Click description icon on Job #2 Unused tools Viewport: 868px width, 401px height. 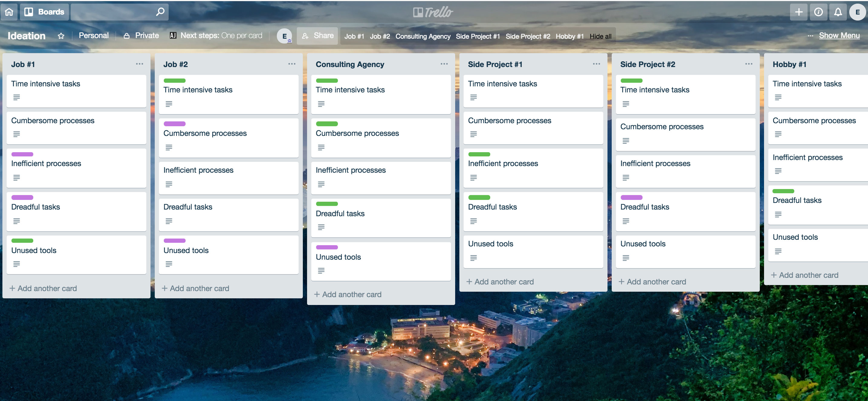tap(169, 264)
